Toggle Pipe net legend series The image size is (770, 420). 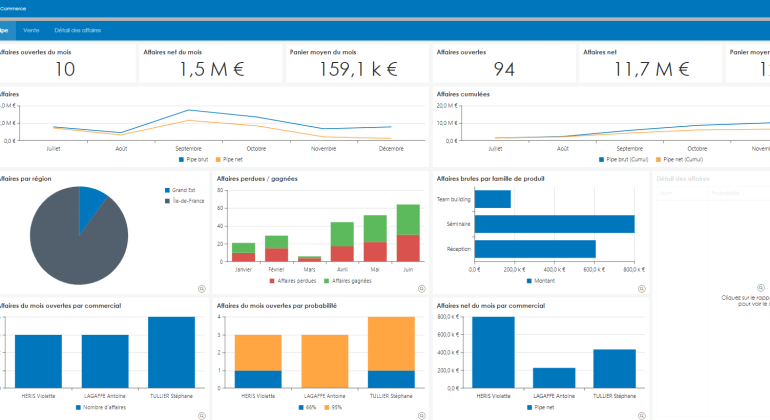pos(229,160)
